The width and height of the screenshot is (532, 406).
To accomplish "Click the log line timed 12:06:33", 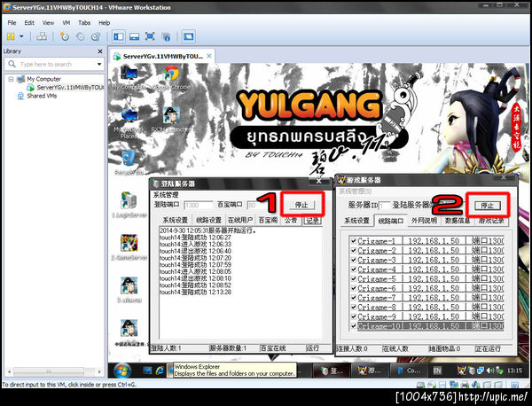I will click(x=195, y=244).
